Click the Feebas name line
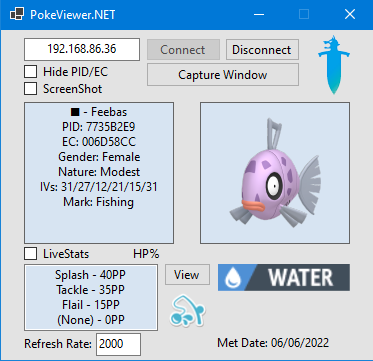Viewport: 373px width, 361px height. point(99,112)
